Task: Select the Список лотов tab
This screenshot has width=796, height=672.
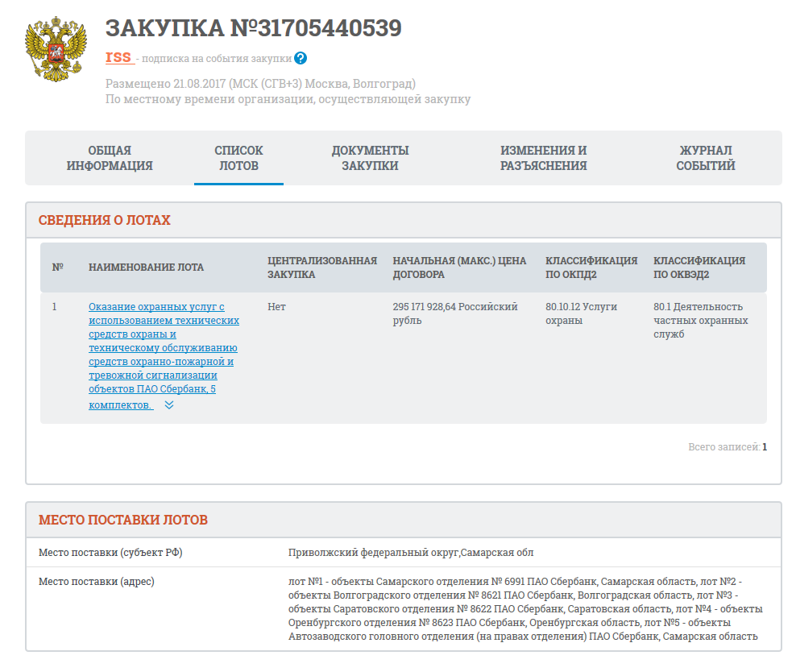Action: pos(238,158)
